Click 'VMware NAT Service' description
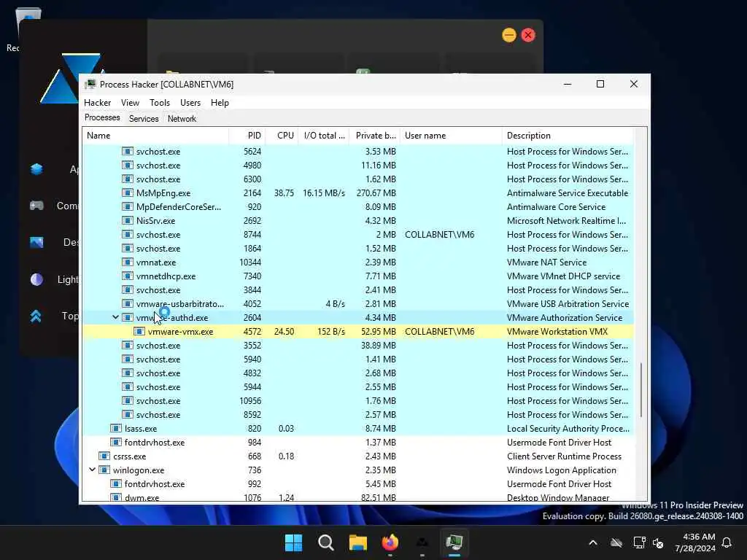Image resolution: width=747 pixels, height=560 pixels. click(546, 262)
